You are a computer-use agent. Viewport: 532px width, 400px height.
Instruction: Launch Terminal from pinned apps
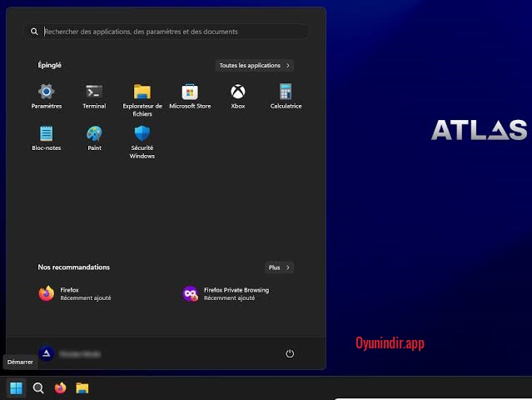point(94,96)
